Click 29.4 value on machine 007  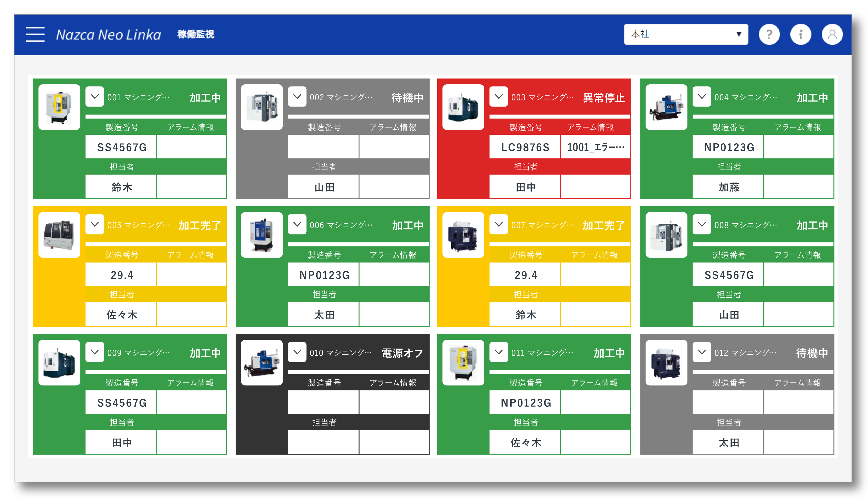pyautogui.click(x=525, y=275)
